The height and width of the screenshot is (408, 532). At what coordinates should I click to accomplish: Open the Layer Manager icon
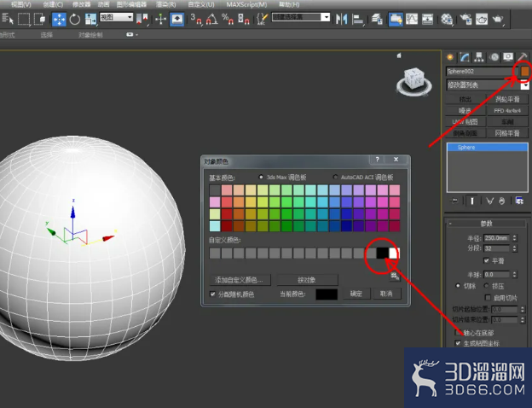377,19
